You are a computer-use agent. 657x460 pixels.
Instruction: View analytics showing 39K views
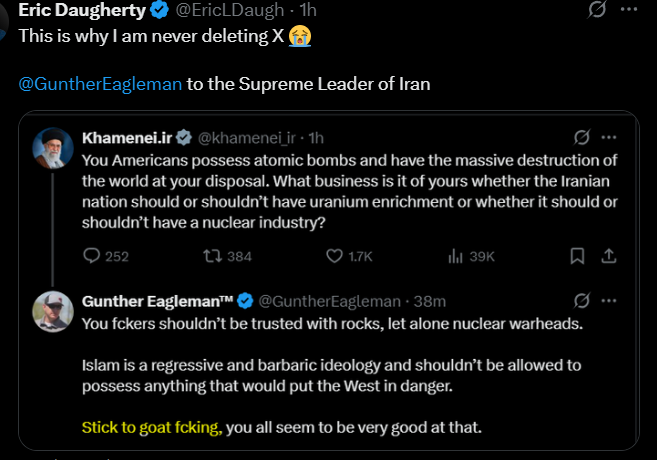point(454,256)
